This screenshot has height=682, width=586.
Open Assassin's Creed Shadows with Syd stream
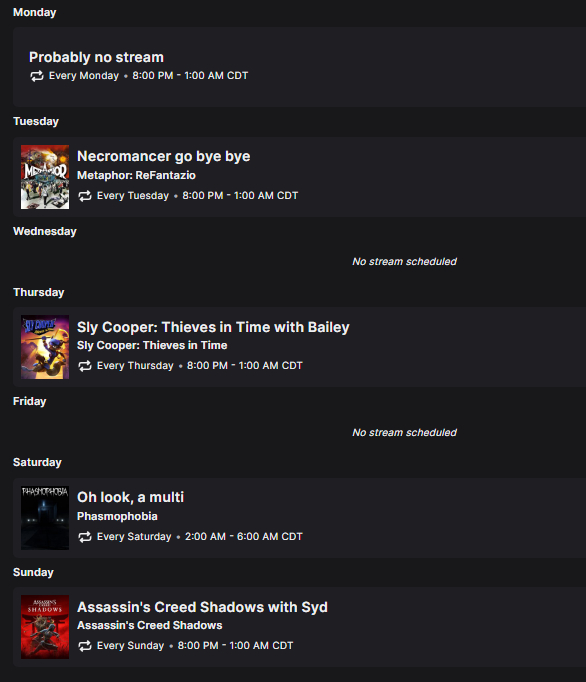pyautogui.click(x=202, y=607)
